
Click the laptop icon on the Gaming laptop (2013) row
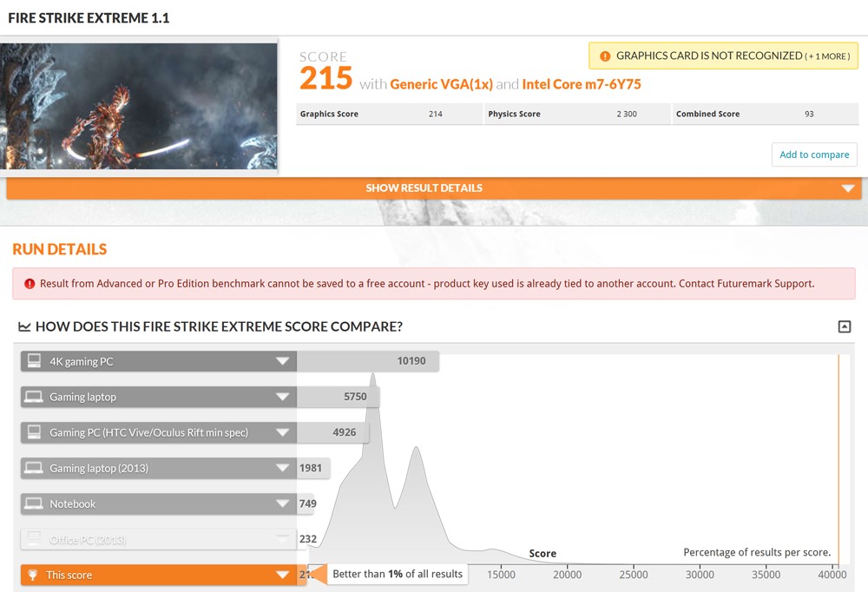click(34, 468)
